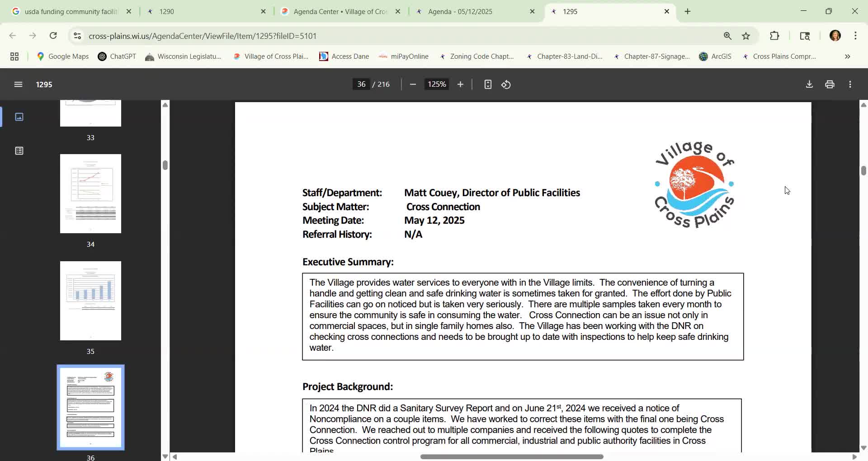Open PDF viewer more actions menu
868x461 pixels.
point(850,85)
